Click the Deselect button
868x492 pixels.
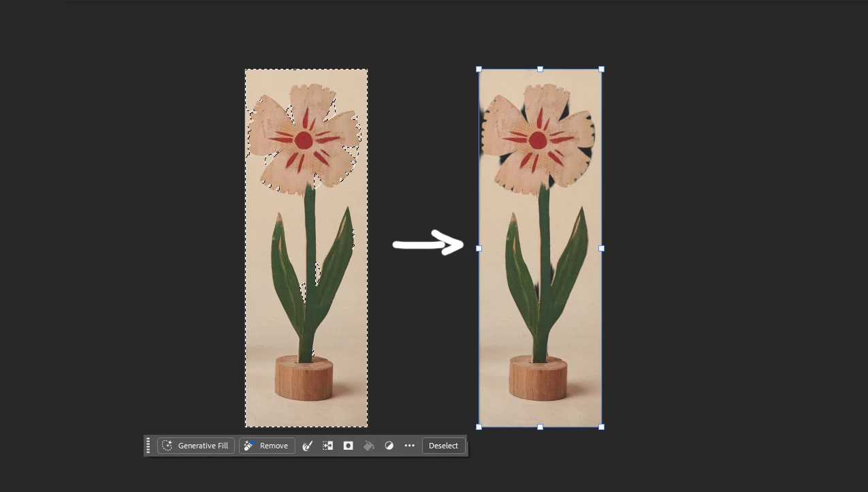(443, 446)
